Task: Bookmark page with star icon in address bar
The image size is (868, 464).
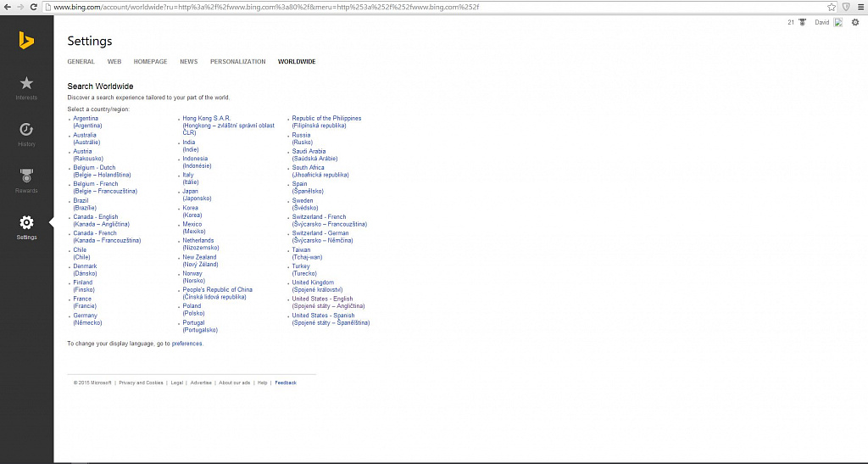Action: pyautogui.click(x=831, y=7)
